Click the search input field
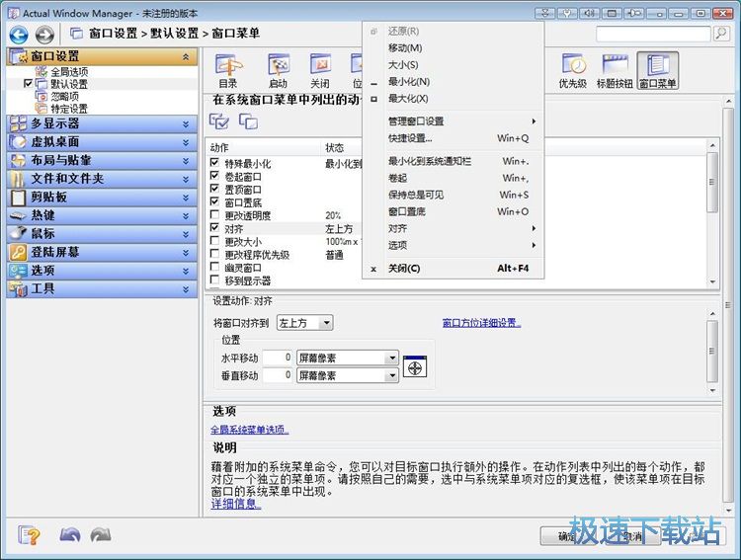Viewport: 741px width, 560px height. pos(652,34)
